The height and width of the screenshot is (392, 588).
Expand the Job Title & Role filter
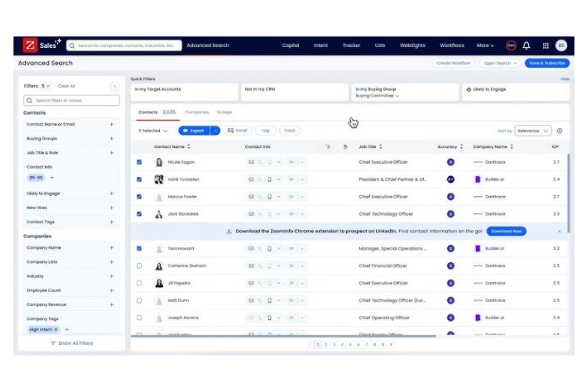[112, 153]
